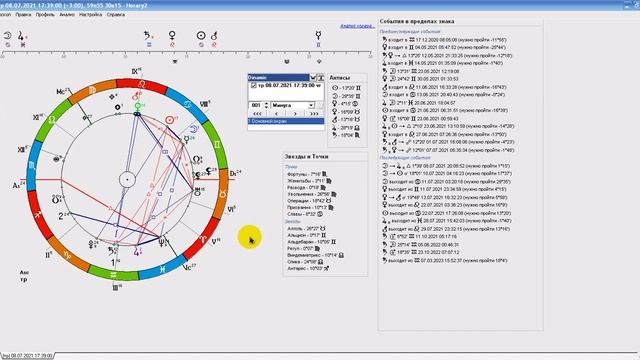Click the second icon in the Dynamic panel header
This screenshot has height=360, width=640.
[321, 78]
